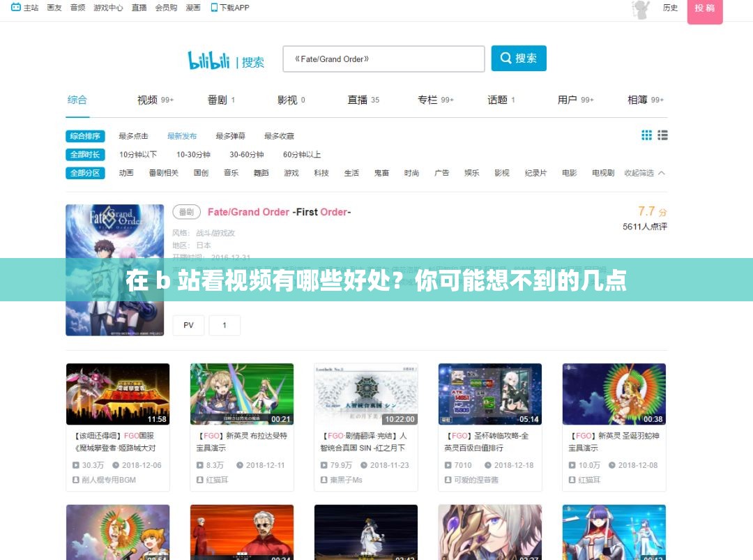This screenshot has width=753, height=560.
Task: Filter by 鬼畜 category
Action: tap(382, 173)
